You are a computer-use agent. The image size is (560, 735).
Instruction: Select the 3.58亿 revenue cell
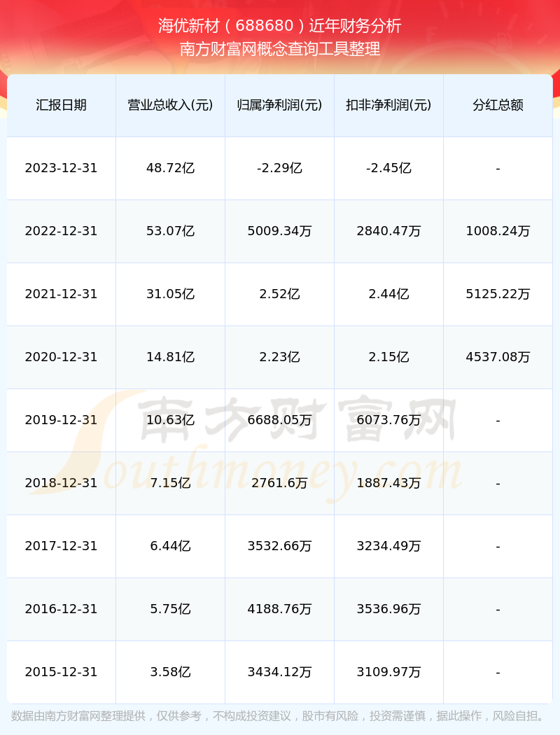[171, 672]
